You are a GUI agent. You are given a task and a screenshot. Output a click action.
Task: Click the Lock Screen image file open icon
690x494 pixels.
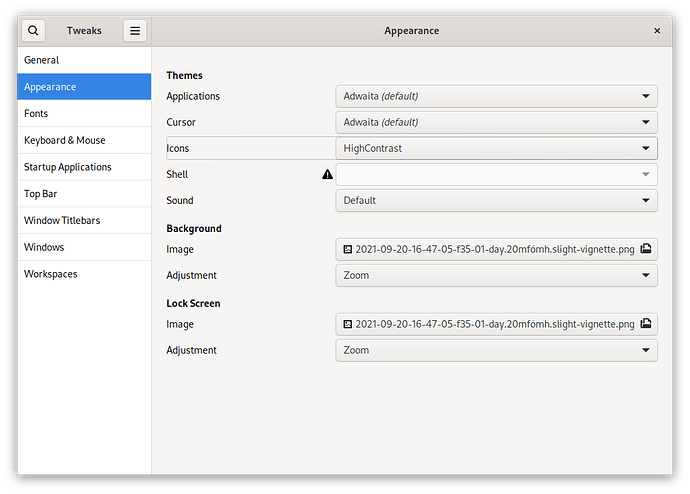click(646, 324)
